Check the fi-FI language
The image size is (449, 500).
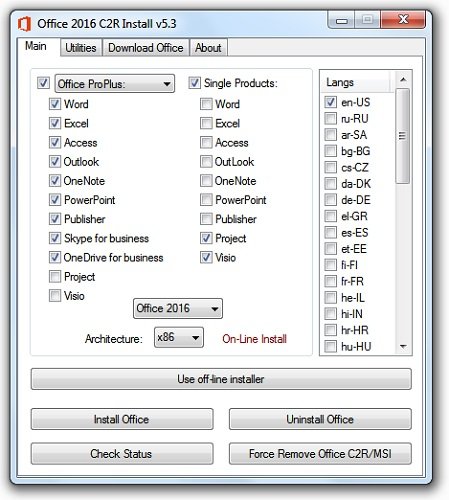tap(330, 265)
